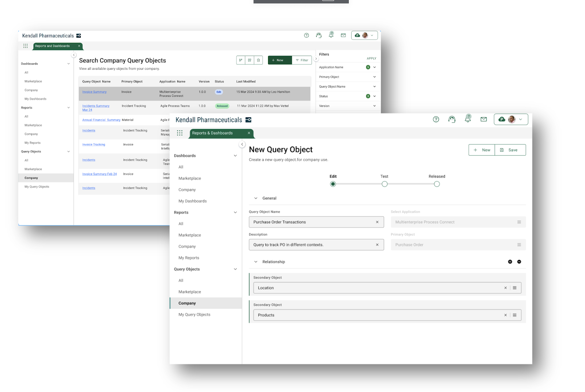Open Primary Object Purchase Order field
585x392 pixels.
pyautogui.click(x=458, y=245)
